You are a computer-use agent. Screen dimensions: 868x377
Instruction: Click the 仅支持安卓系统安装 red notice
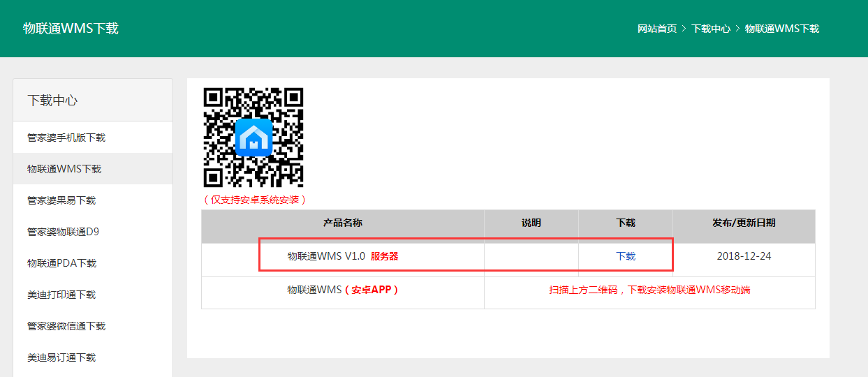coord(255,200)
